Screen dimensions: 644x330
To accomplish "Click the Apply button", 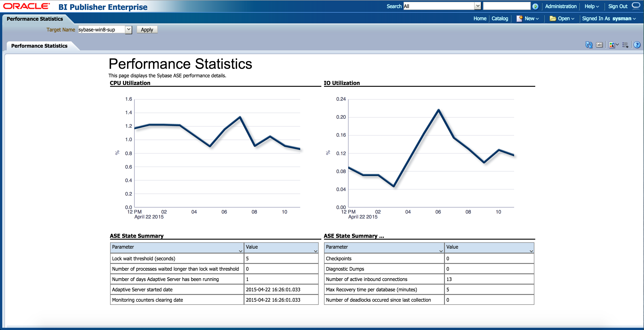I will [146, 29].
